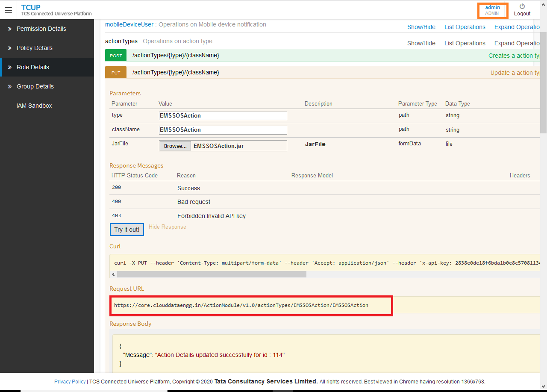Click the 400 status code cell
Image resolution: width=547 pixels, height=392 pixels.
tap(116, 201)
